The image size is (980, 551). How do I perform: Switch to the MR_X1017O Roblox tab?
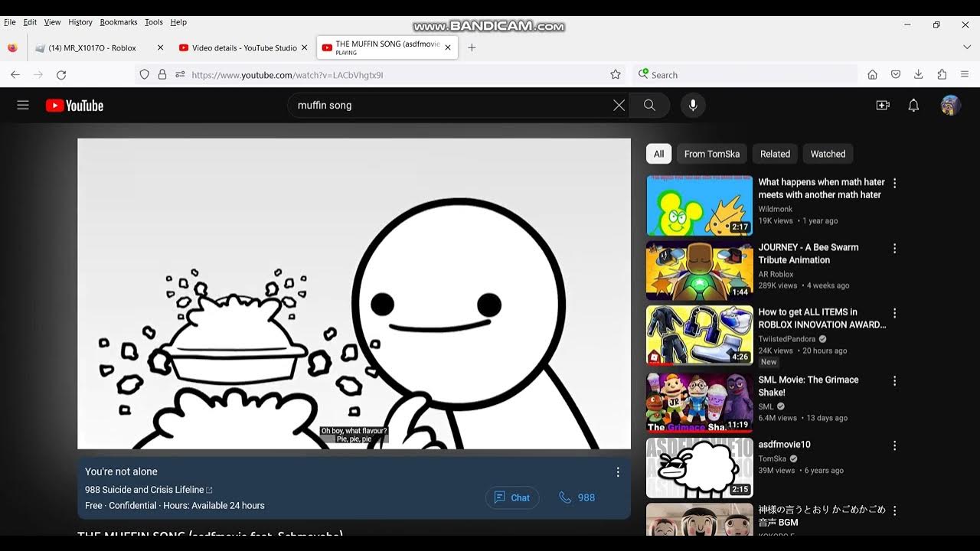(x=99, y=47)
